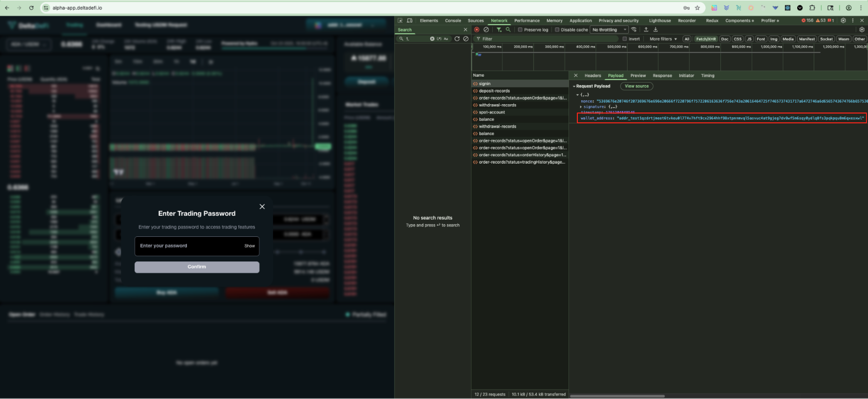
Task: Expand the signature object in payload
Action: [581, 107]
